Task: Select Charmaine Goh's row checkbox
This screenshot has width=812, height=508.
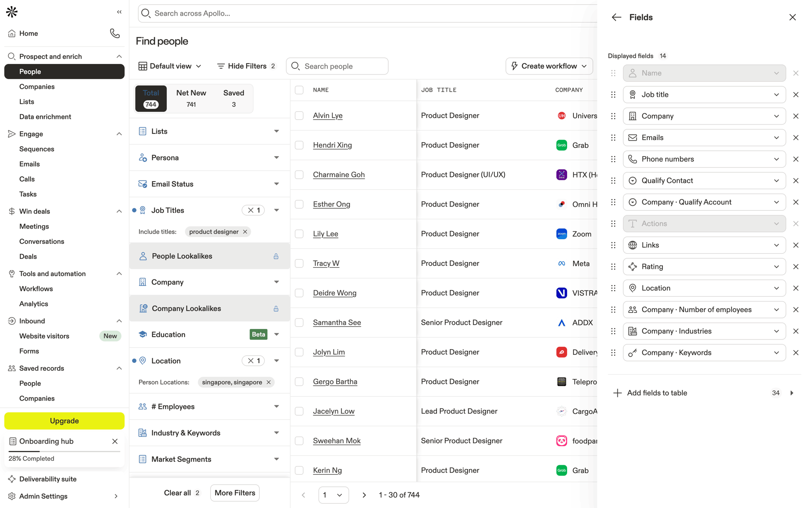Action: pos(299,175)
